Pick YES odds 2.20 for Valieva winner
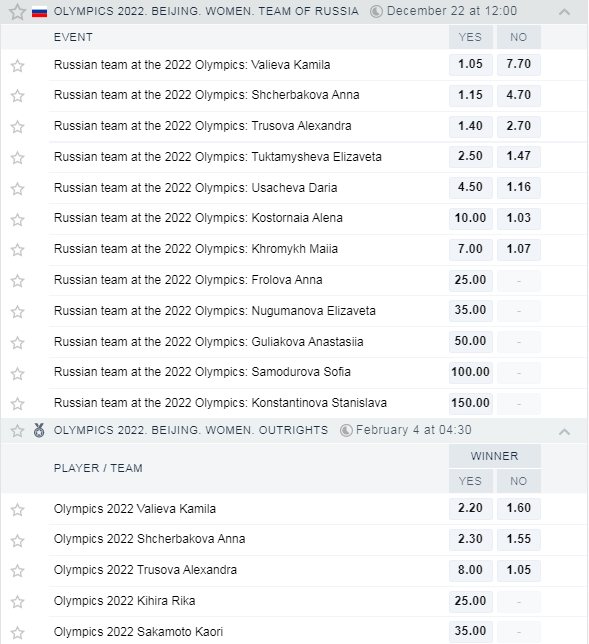Viewport: 589px width, 644px height. [x=470, y=508]
